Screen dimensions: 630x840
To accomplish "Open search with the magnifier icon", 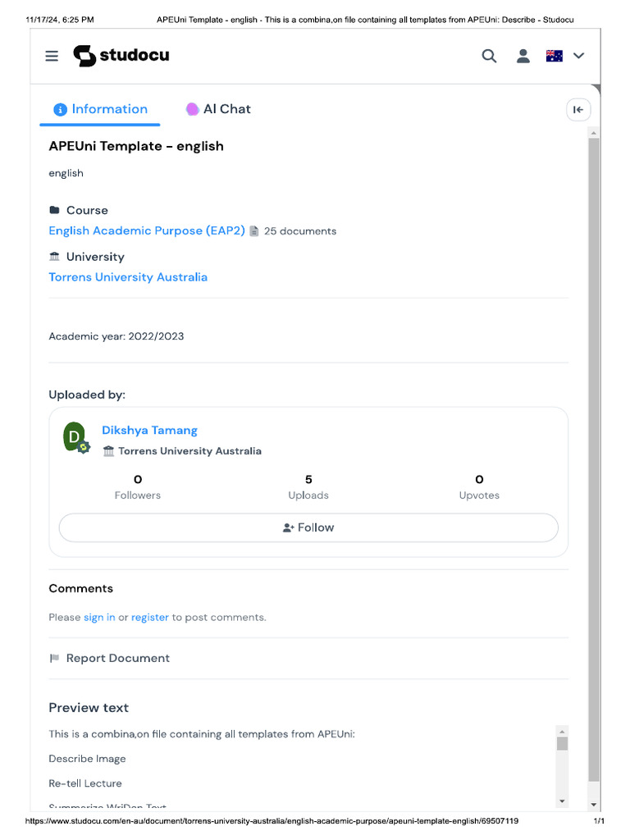I will (x=489, y=56).
